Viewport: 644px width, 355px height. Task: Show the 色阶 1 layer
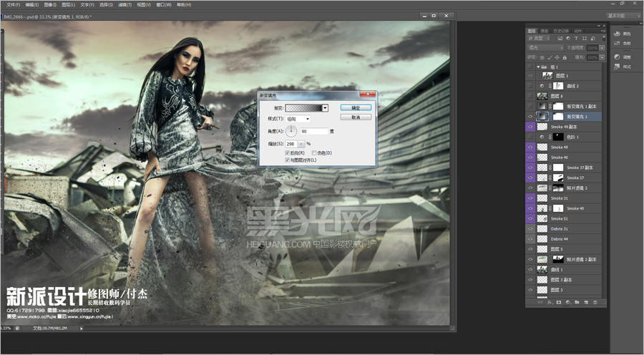click(x=531, y=137)
